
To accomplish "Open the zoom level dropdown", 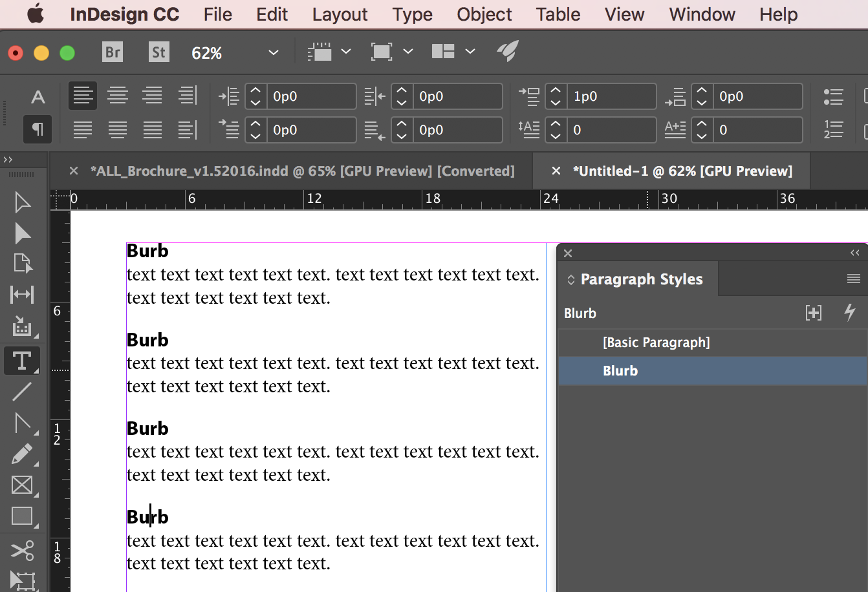I will [x=274, y=52].
